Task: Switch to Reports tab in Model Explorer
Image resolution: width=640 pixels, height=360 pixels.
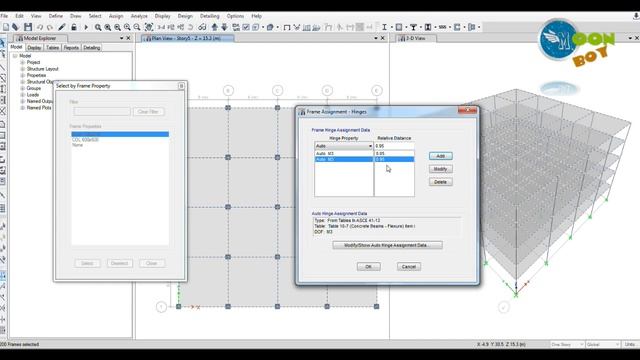Action: coord(71,48)
